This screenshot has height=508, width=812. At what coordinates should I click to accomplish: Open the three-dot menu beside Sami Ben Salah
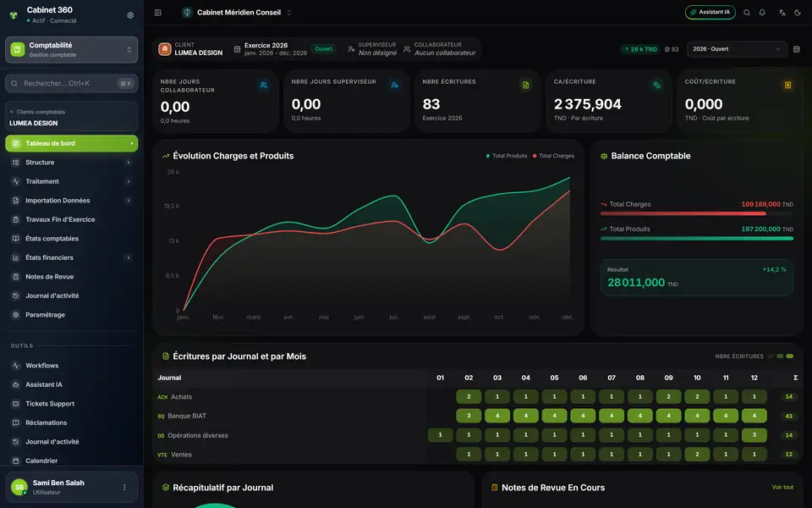124,488
